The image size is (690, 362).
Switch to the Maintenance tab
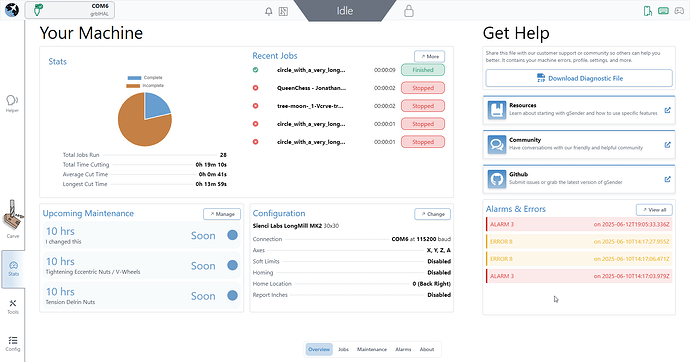(372, 349)
